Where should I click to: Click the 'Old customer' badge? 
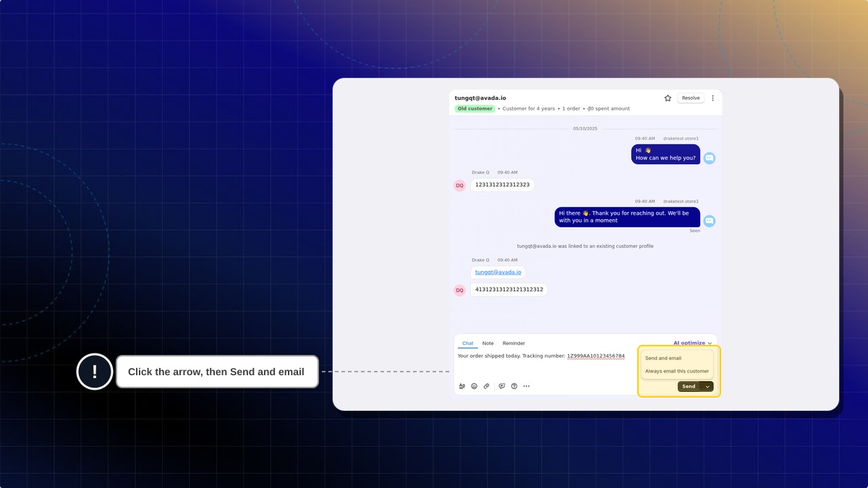coord(475,108)
